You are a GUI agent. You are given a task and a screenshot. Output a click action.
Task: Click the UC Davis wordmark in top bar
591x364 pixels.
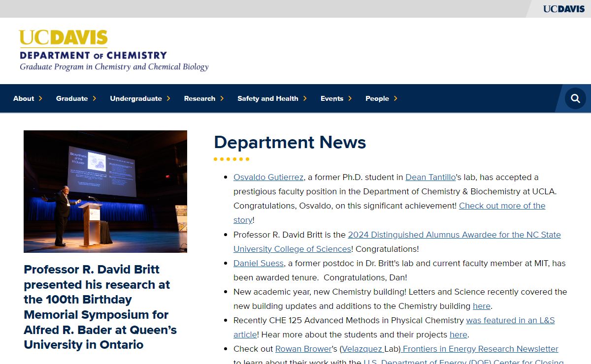coord(564,9)
